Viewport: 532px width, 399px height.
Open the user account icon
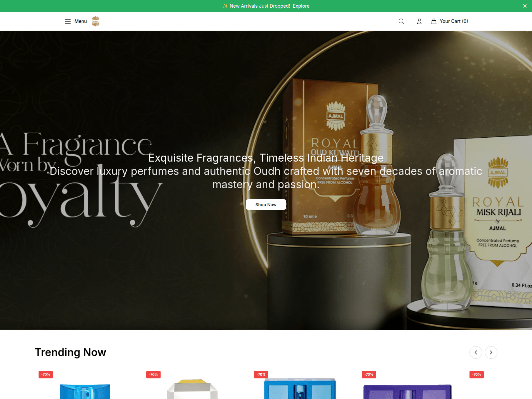pyautogui.click(x=419, y=21)
